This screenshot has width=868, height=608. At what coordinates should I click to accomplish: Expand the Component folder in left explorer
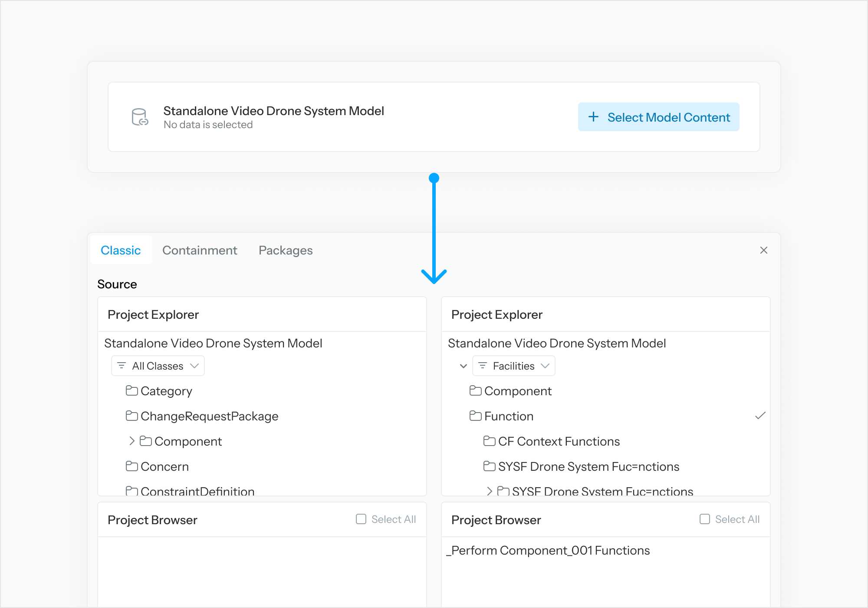tap(132, 441)
